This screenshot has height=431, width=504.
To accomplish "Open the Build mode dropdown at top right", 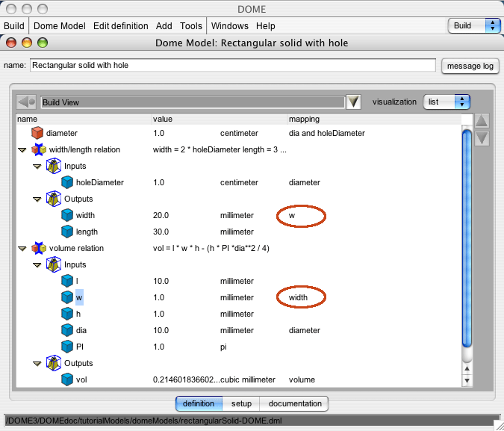I will coord(474,25).
